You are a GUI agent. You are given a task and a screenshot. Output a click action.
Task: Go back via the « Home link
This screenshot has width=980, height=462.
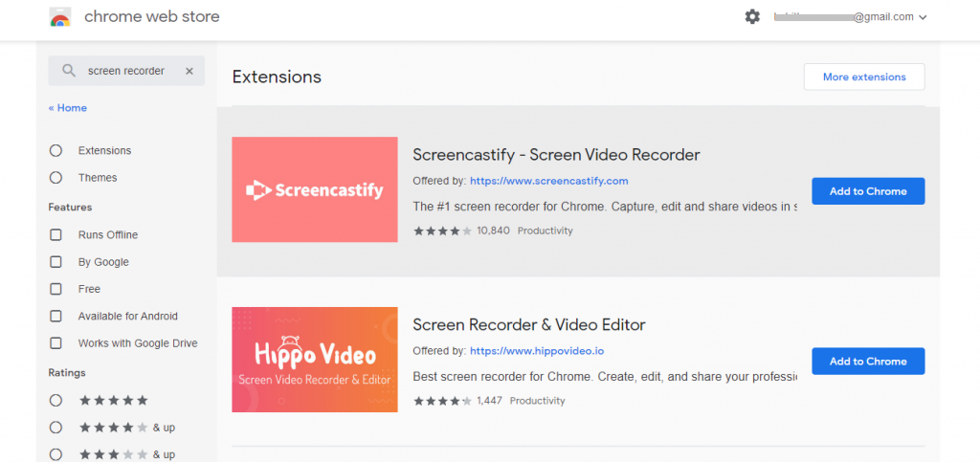coord(68,108)
